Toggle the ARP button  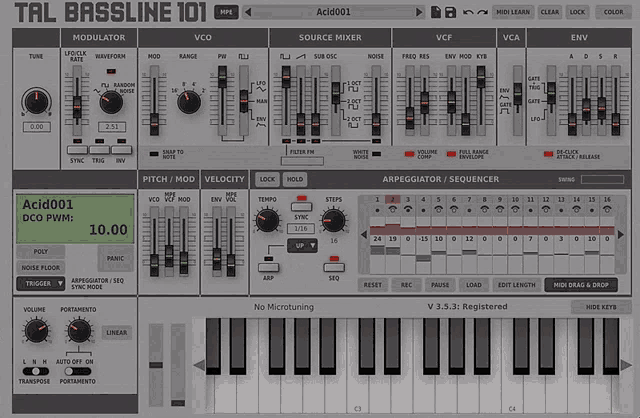coord(268,267)
